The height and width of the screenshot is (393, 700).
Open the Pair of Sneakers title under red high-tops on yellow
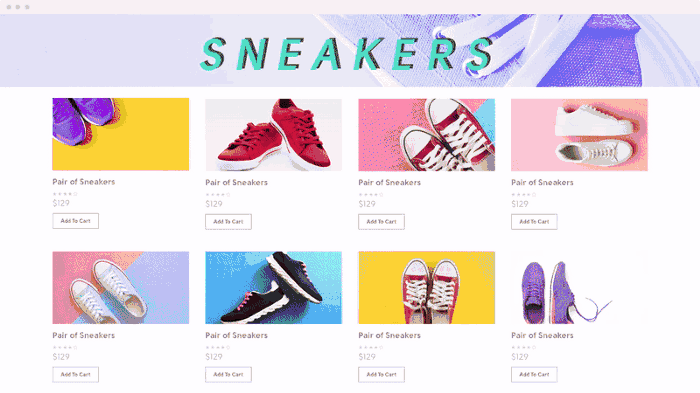click(x=389, y=335)
